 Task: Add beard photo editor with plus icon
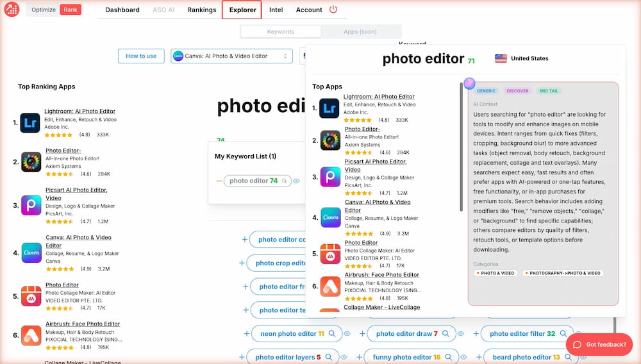479,358
